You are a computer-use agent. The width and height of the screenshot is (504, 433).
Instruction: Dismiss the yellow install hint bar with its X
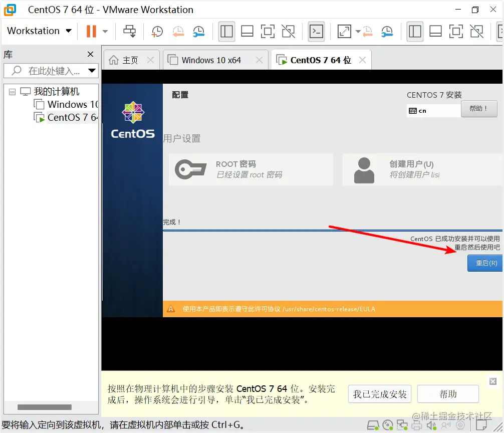pyautogui.click(x=493, y=381)
